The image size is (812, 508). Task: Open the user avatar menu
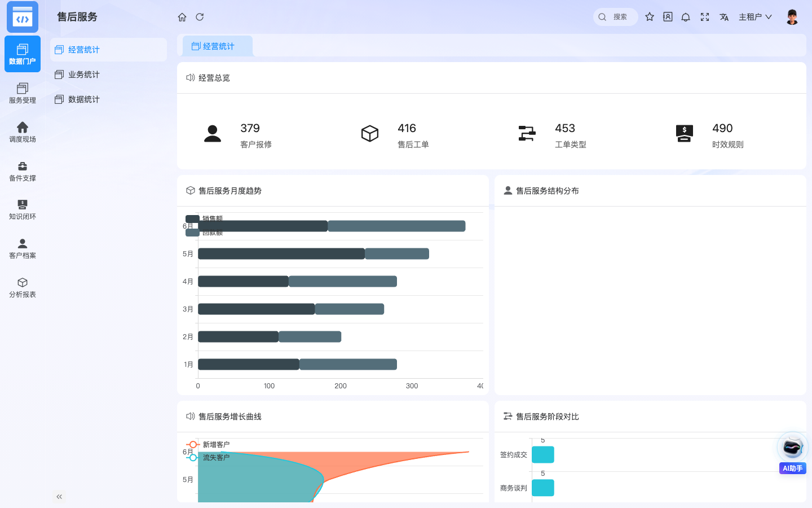[792, 17]
